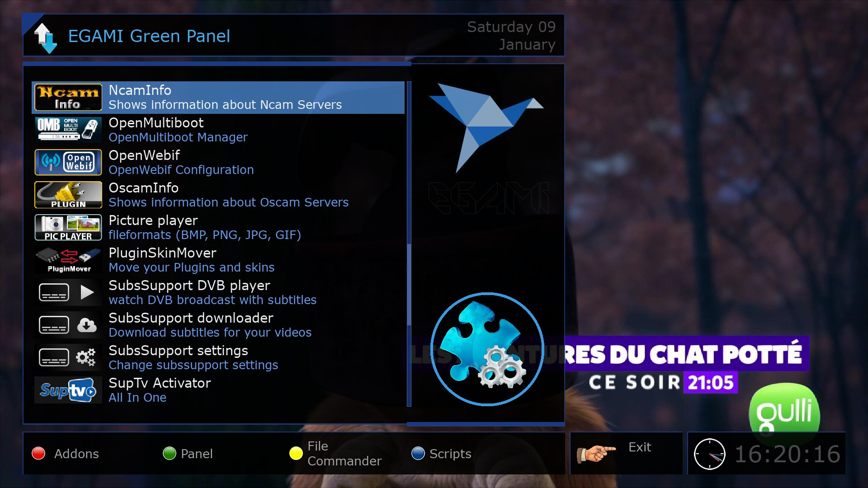
Task: Open OscamInfo plugin icon
Action: (x=67, y=195)
